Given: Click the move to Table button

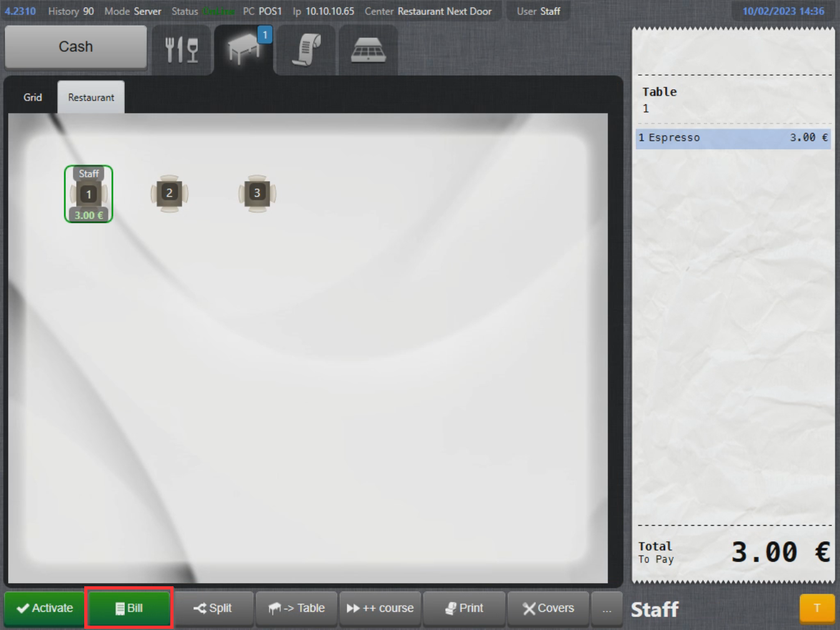Looking at the screenshot, I should coord(296,608).
